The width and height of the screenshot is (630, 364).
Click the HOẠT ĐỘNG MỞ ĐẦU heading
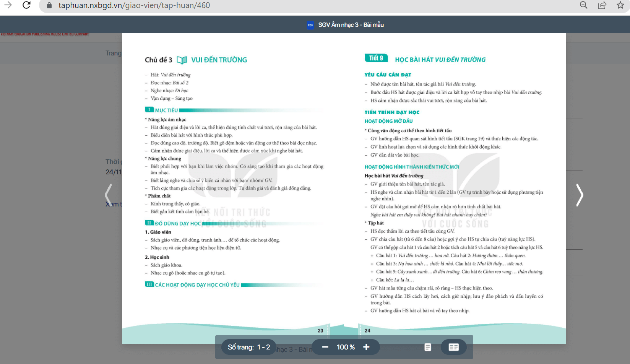(388, 121)
